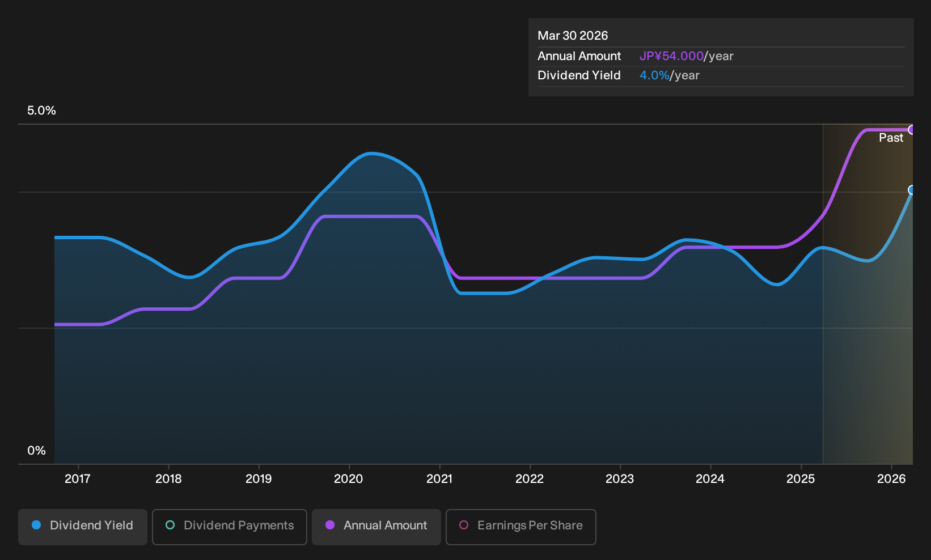The image size is (931, 560).
Task: Toggle the Annual Amount legend button
Action: tap(376, 527)
